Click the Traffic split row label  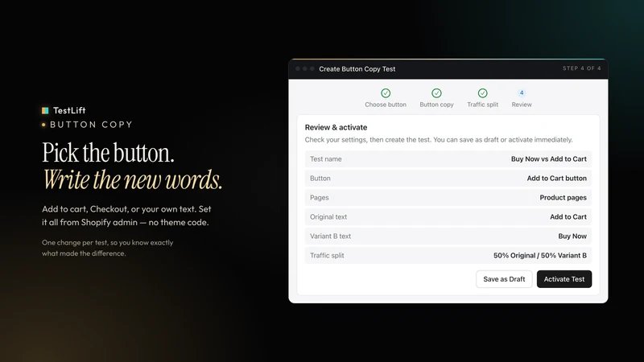327,255
